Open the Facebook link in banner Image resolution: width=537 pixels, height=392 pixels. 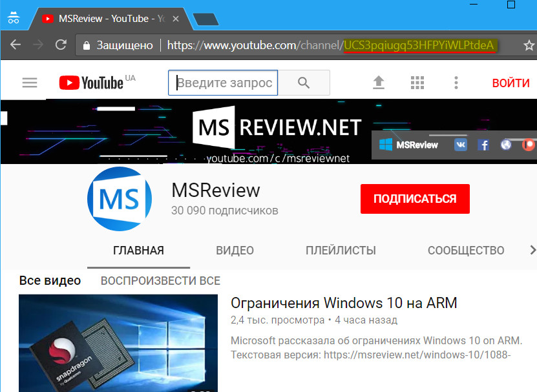pyautogui.click(x=483, y=145)
